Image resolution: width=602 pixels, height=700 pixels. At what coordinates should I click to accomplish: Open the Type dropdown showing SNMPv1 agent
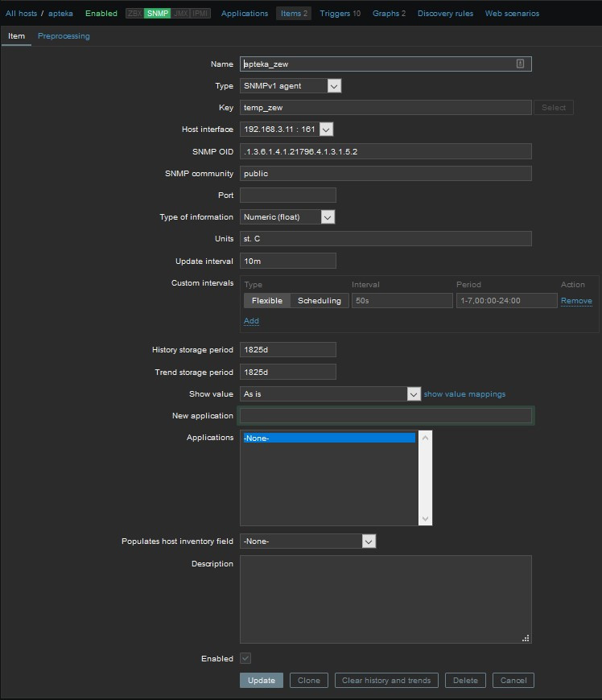pyautogui.click(x=291, y=86)
